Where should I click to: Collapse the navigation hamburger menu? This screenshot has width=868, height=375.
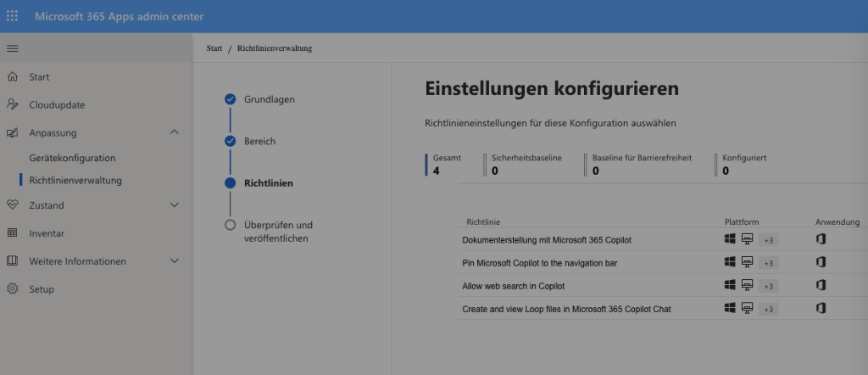click(12, 48)
